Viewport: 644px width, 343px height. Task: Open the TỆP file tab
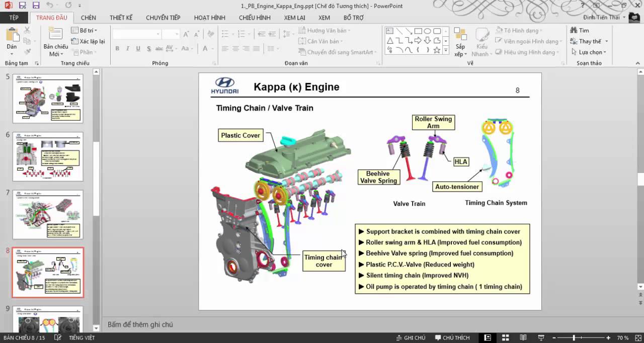[x=14, y=18]
